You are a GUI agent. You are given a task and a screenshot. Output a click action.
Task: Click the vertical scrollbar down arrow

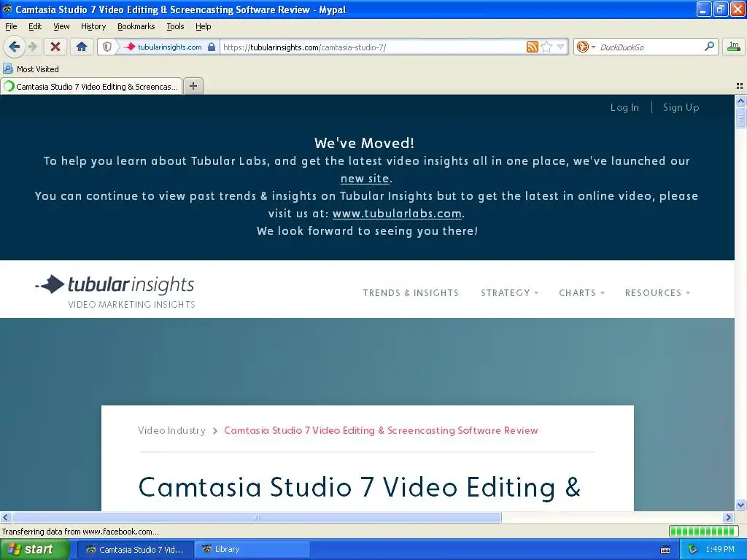740,505
